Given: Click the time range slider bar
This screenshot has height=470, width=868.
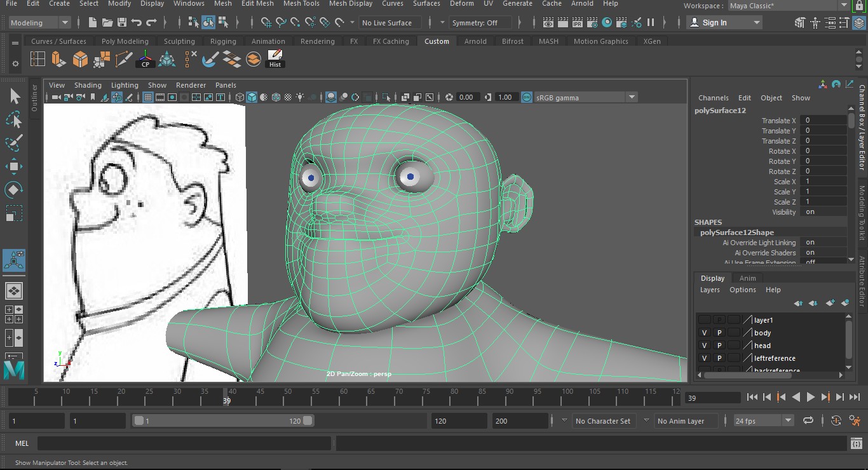Looking at the screenshot, I should 222,420.
